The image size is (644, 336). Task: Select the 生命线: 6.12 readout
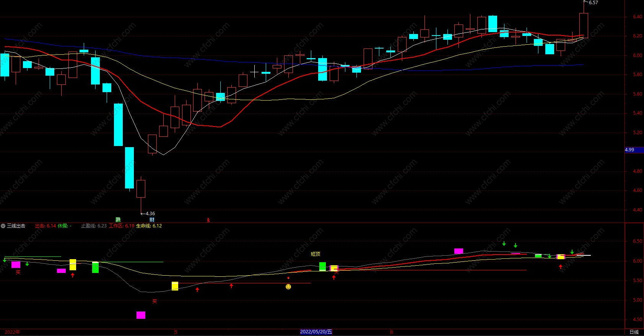[x=149, y=226]
